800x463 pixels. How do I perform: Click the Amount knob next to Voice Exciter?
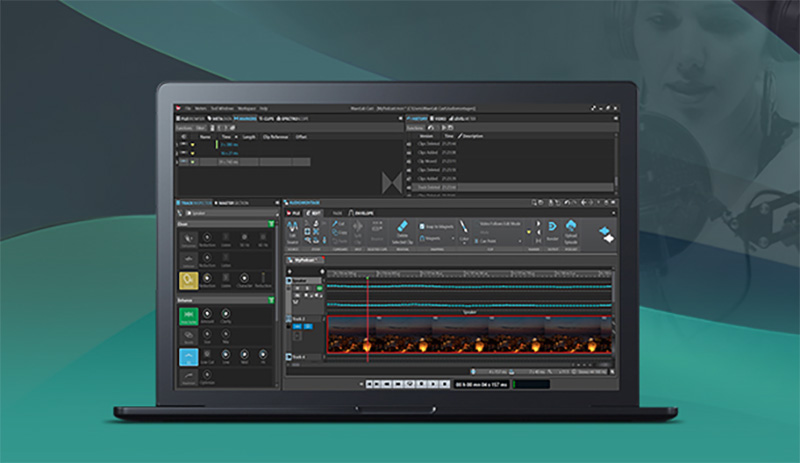tap(207, 313)
